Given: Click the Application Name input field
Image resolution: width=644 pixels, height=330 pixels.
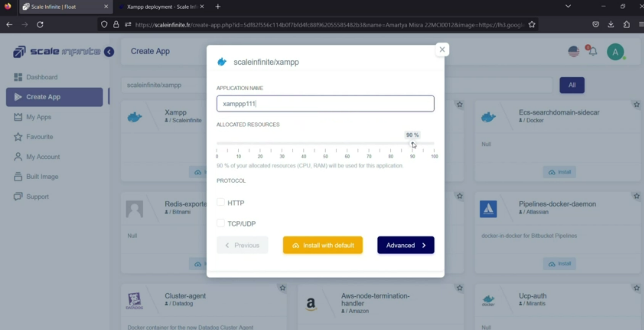Looking at the screenshot, I should coord(325,104).
